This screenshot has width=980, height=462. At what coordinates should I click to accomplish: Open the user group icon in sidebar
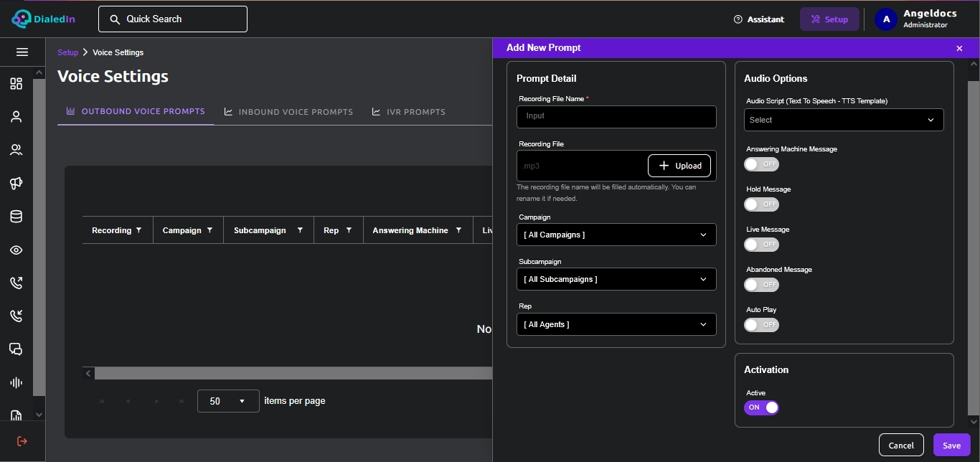pos(16,150)
